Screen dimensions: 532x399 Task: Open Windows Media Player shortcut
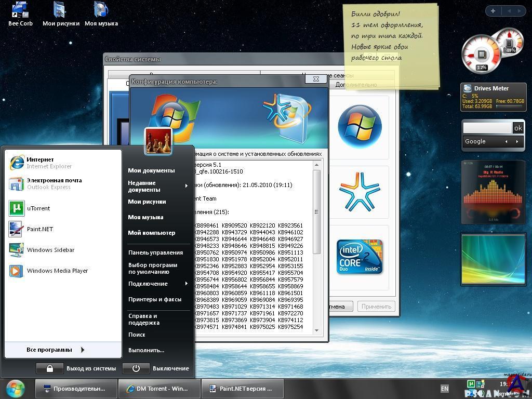(x=57, y=271)
